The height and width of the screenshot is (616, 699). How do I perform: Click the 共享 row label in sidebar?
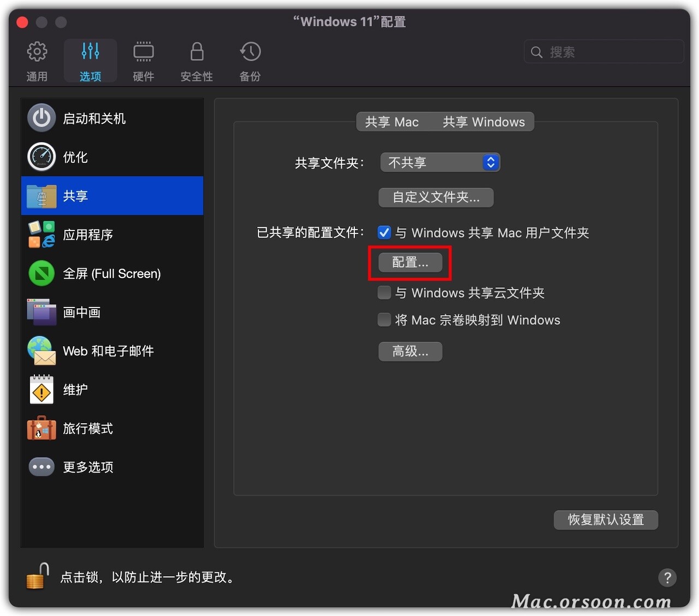[x=75, y=196]
